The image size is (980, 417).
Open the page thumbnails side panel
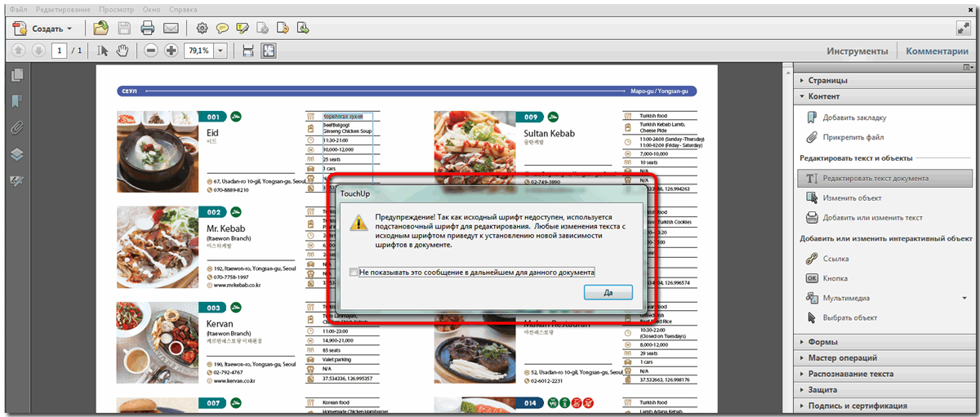(16, 75)
